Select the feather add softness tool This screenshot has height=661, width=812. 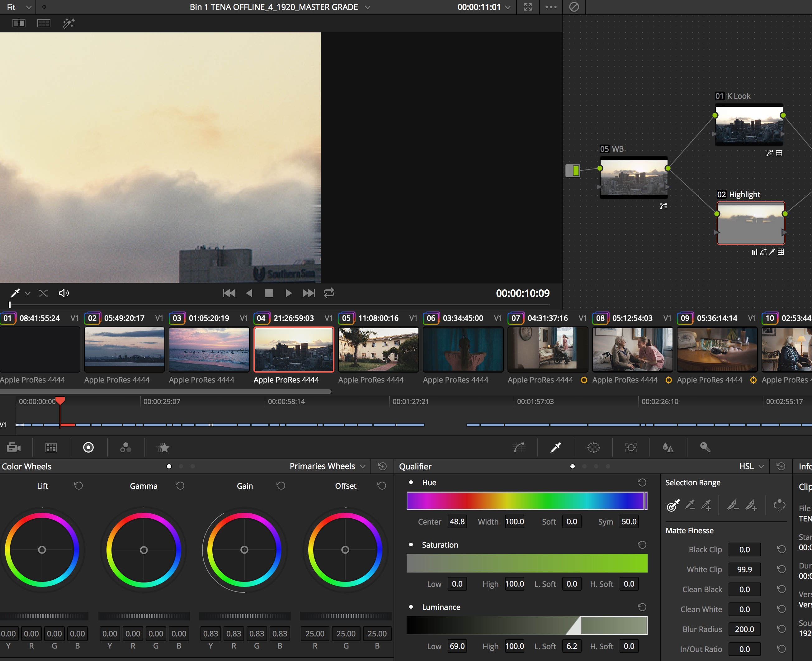point(751,505)
